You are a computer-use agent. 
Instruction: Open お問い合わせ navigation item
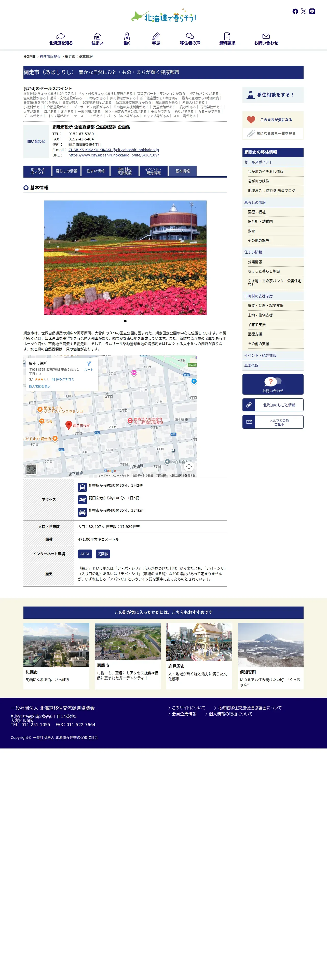266,39
